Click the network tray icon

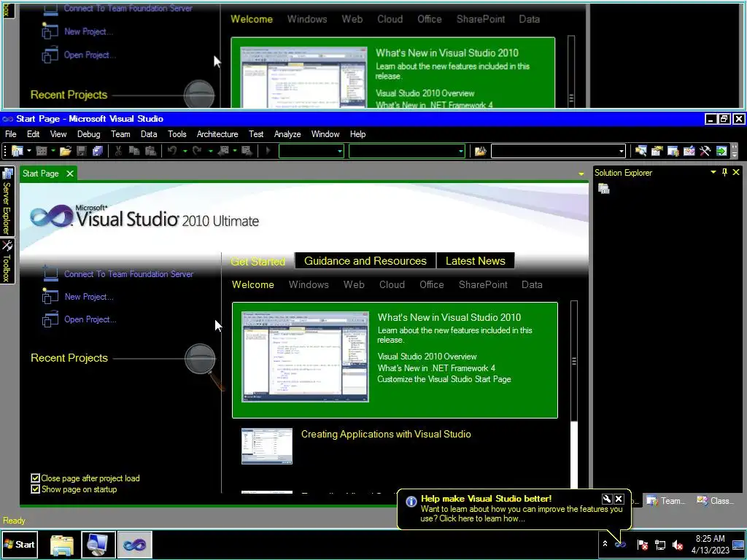659,544
